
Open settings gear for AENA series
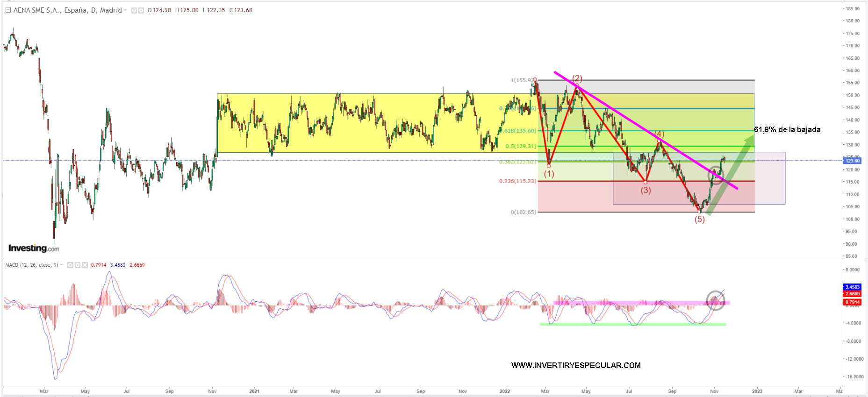coord(141,10)
